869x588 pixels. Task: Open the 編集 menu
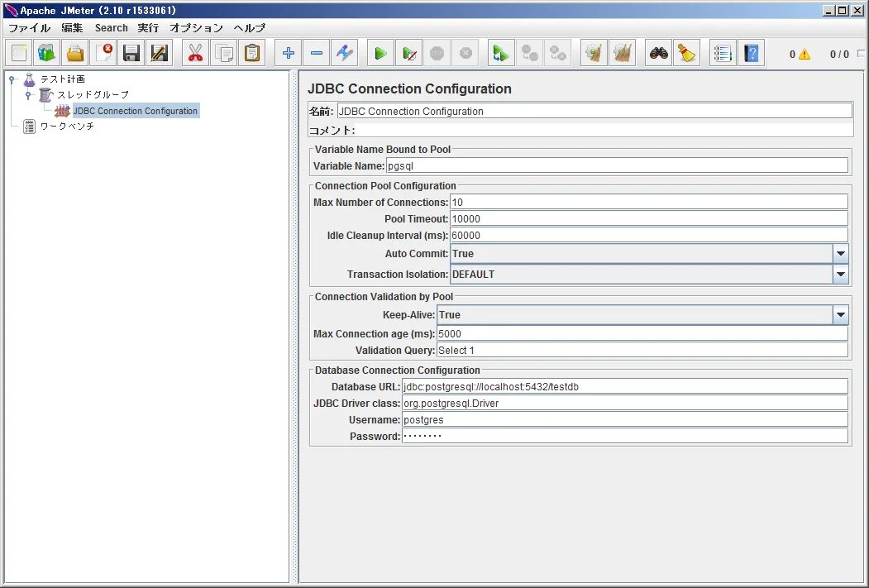72,28
